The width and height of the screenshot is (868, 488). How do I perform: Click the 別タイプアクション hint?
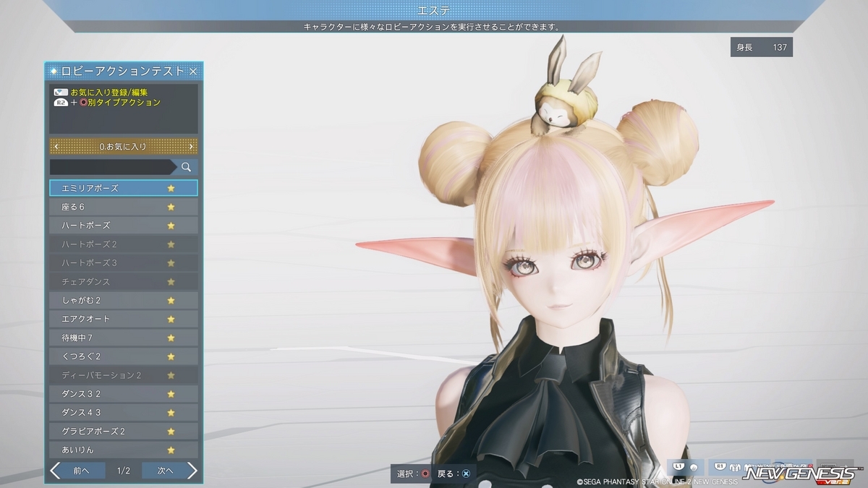click(124, 103)
